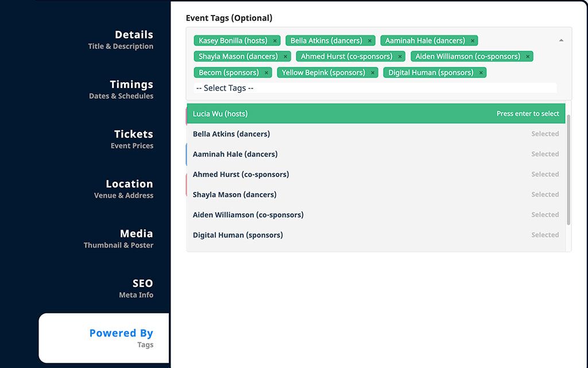Collapse the tag suggestions with the chevron arrow

pyautogui.click(x=561, y=40)
